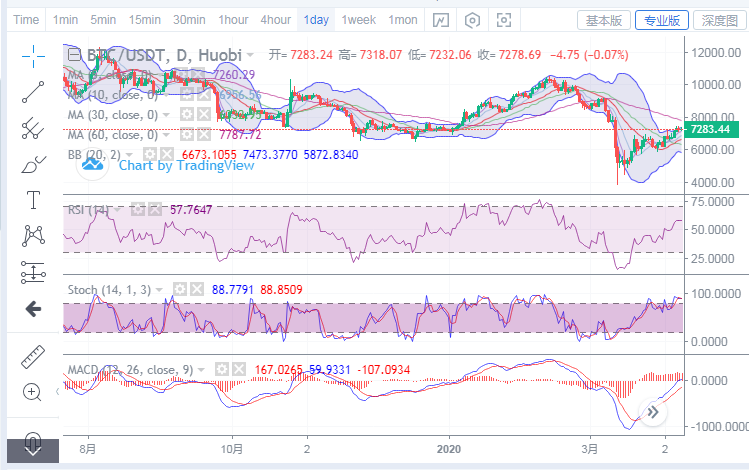Switch to the 5min interval

[103, 20]
